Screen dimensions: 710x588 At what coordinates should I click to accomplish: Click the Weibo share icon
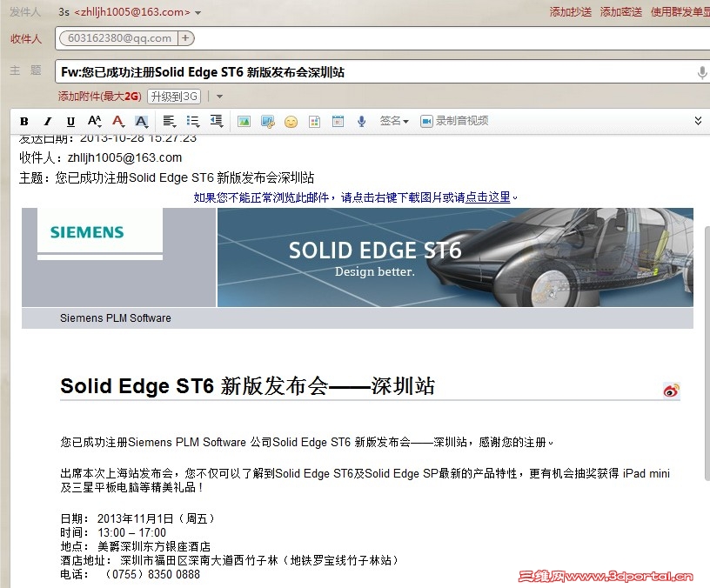[672, 391]
